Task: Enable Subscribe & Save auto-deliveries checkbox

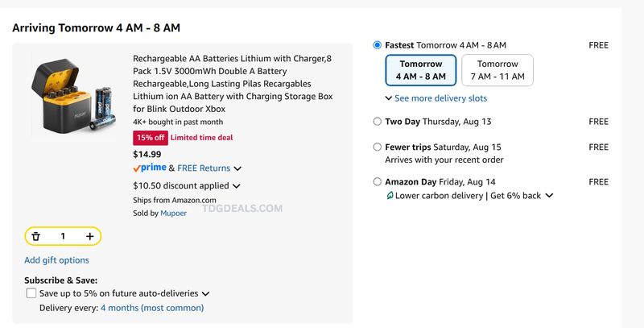Action: [x=31, y=293]
